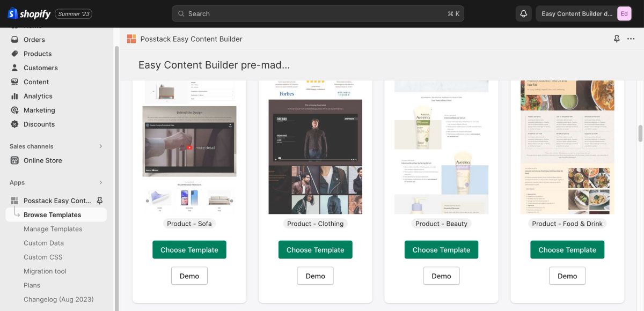Pin the Easy Content Builder page
The width and height of the screenshot is (644, 311).
pos(617,39)
